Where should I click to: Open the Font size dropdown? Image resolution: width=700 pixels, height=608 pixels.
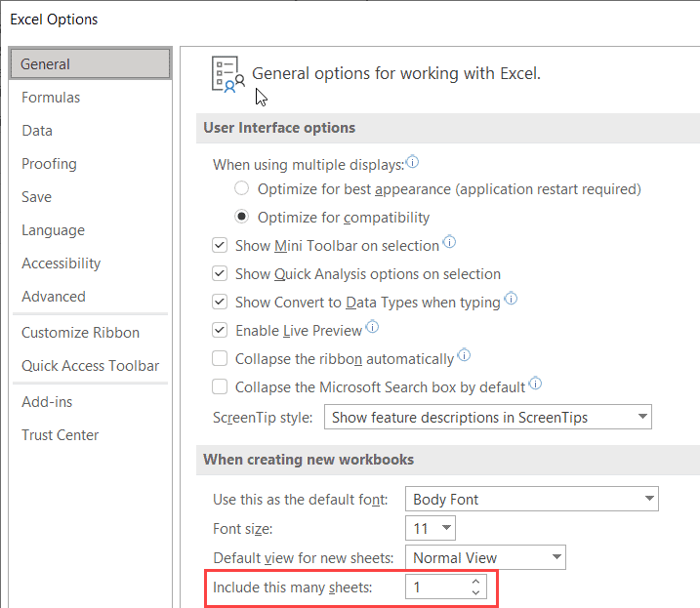tap(431, 529)
